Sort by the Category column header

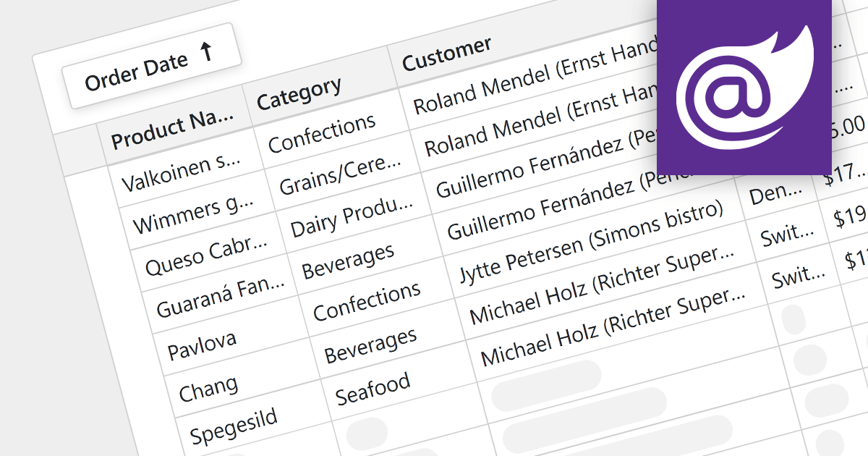click(299, 94)
